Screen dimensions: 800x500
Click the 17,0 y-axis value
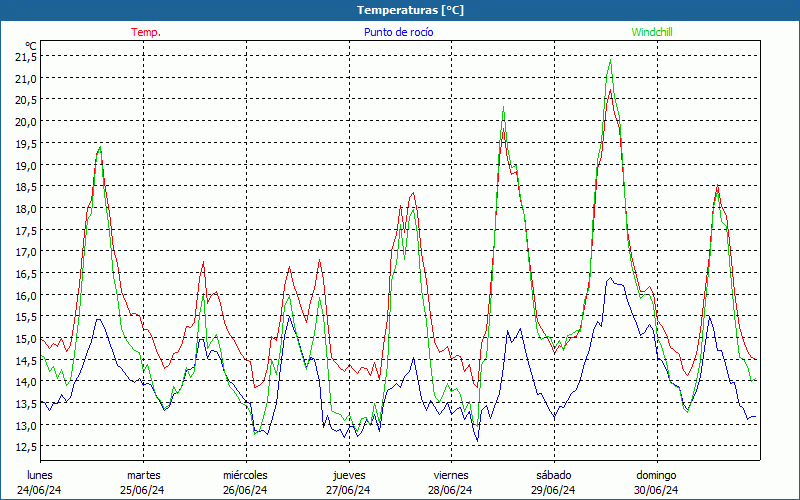tap(26, 252)
